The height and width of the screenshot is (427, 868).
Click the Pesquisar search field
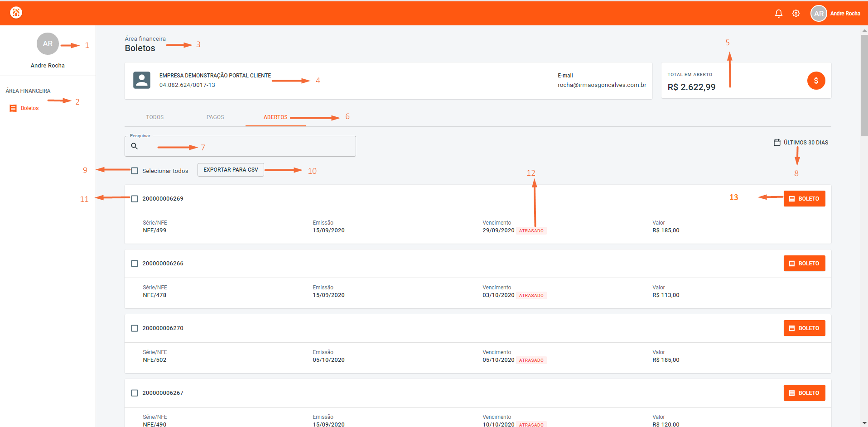point(240,146)
